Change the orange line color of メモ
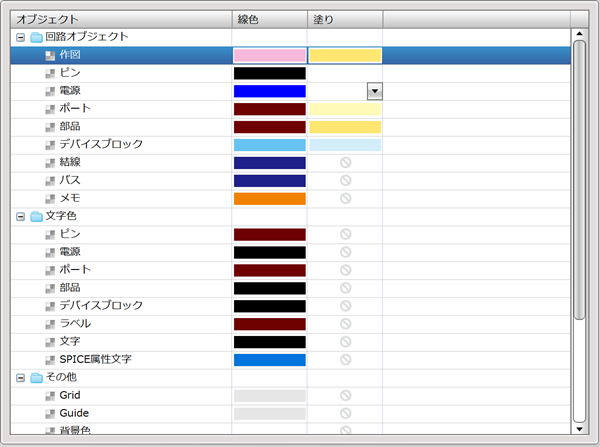This screenshot has height=447, width=600. point(270,199)
